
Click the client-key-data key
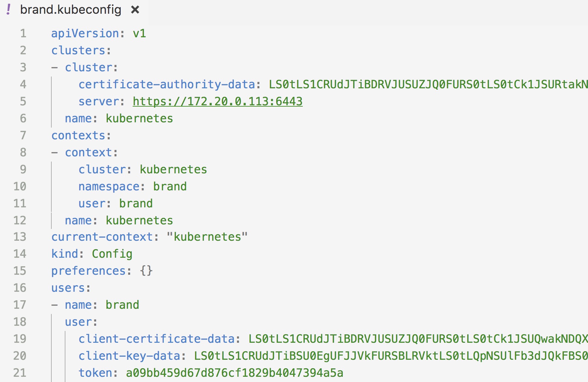130,356
